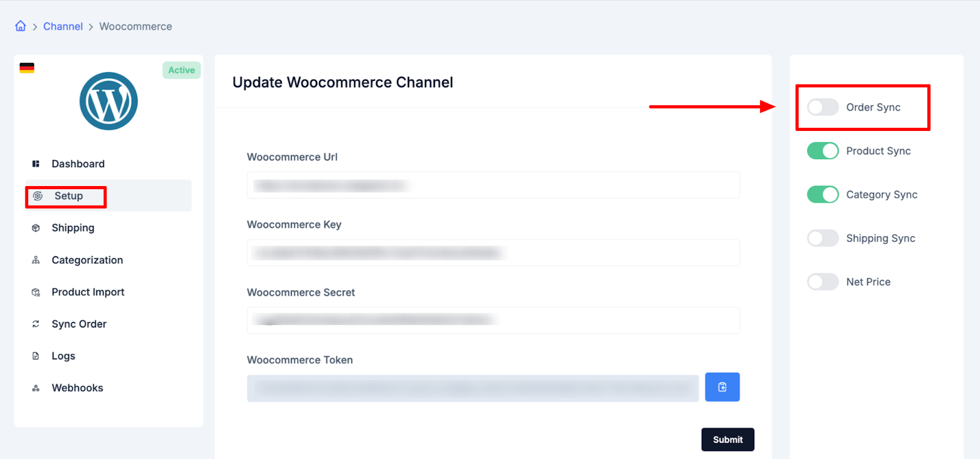Viewport: 980px width, 459px height.
Task: Click the German flag icon
Action: [x=27, y=68]
